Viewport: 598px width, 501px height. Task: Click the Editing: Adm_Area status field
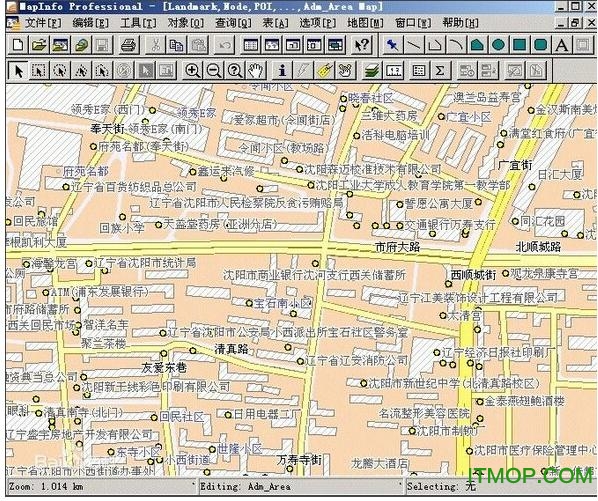[300, 487]
